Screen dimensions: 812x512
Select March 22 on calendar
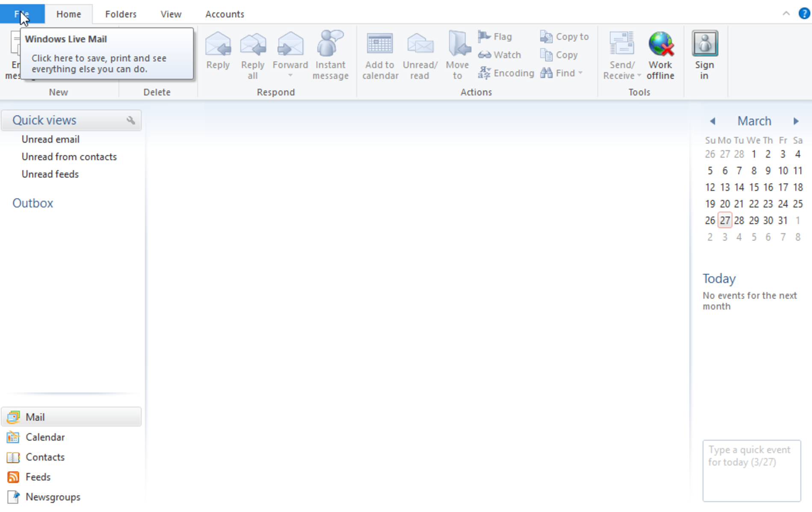pos(754,204)
